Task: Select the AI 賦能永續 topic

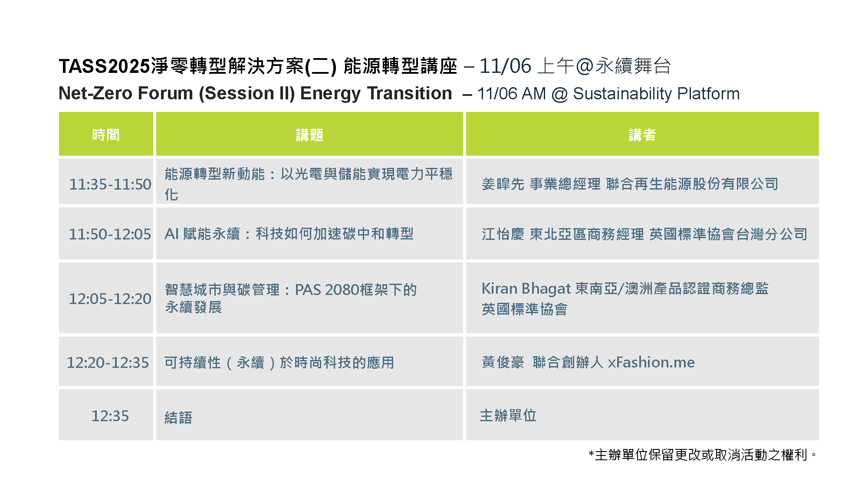Action: pyautogui.click(x=289, y=234)
